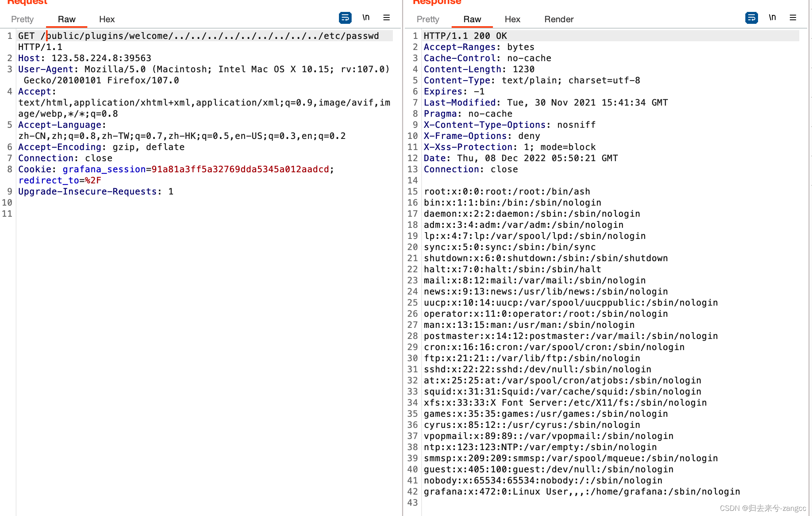
Task: Click redirect_to=%2F cookie parameter
Action: coord(60,180)
